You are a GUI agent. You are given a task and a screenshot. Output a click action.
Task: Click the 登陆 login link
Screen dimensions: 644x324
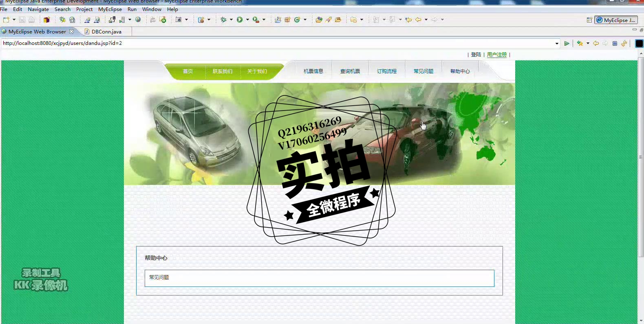(476, 54)
